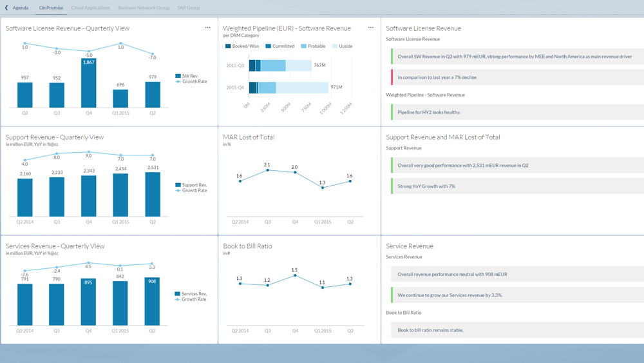Open 'Pipeline for HY2 looks healthy' comment
The height and width of the screenshot is (363, 644).
[518, 112]
